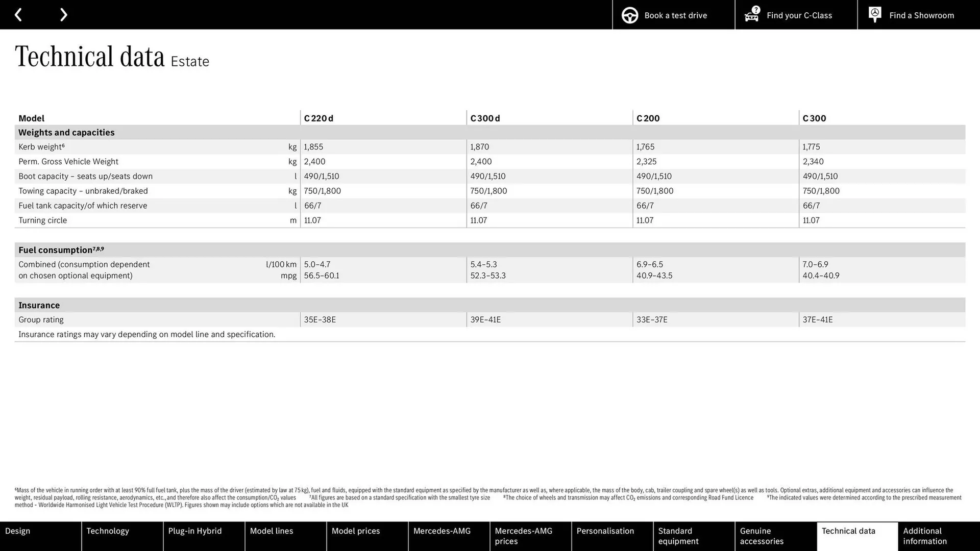Click the car question mark icon
The height and width of the screenshot is (551, 980).
(752, 14)
